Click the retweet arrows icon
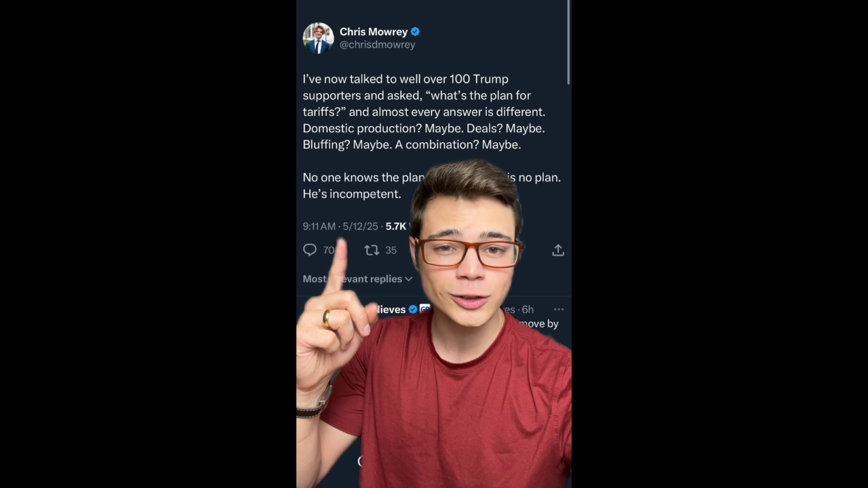Screen dimensions: 868x488 (x=372, y=250)
